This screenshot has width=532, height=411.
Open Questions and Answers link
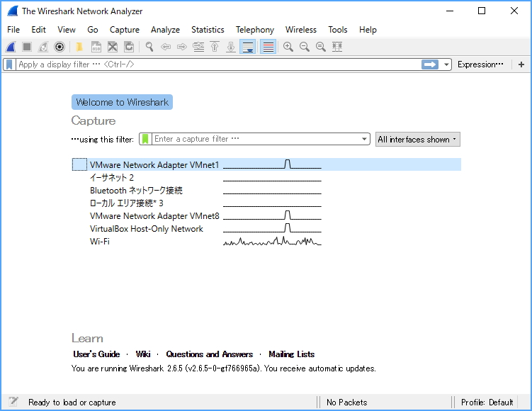click(210, 354)
